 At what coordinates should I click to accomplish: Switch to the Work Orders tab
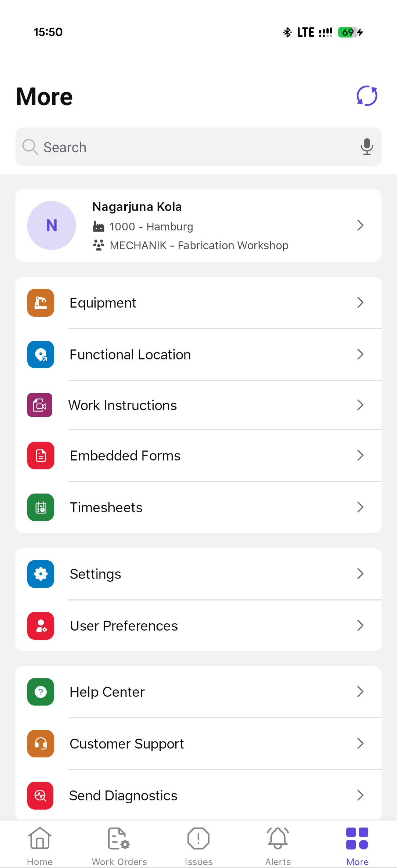(x=119, y=845)
